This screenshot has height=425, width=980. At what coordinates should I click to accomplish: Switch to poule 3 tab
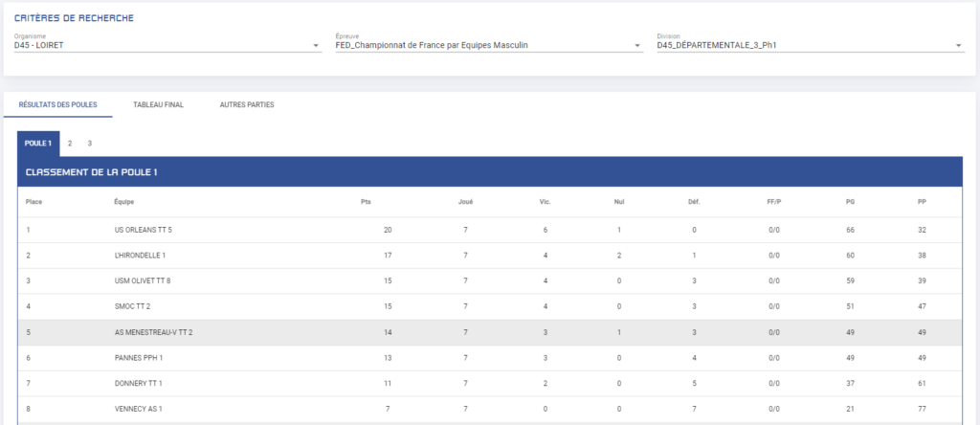90,144
